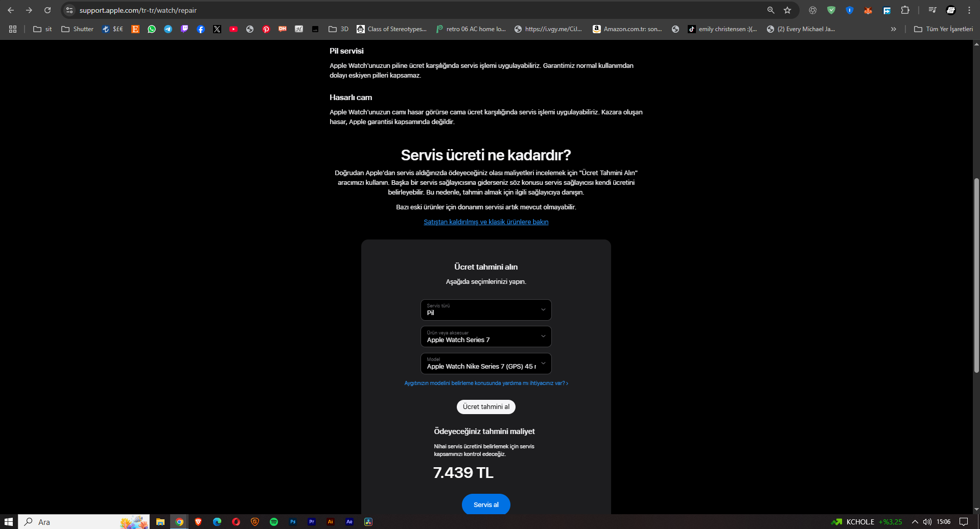Open the X (Twitter) bookmark
Image resolution: width=980 pixels, height=529 pixels.
click(x=217, y=29)
